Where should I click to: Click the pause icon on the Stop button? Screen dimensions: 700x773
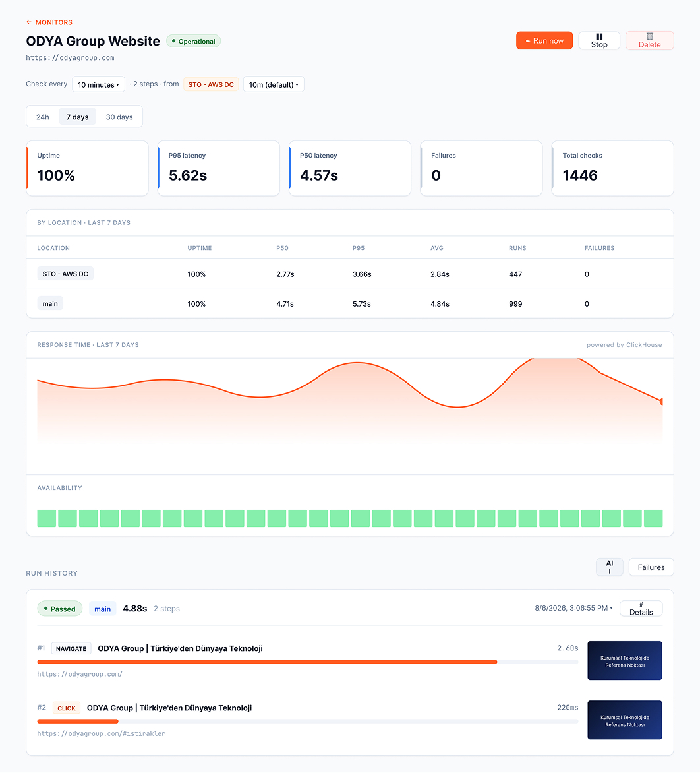tap(599, 36)
